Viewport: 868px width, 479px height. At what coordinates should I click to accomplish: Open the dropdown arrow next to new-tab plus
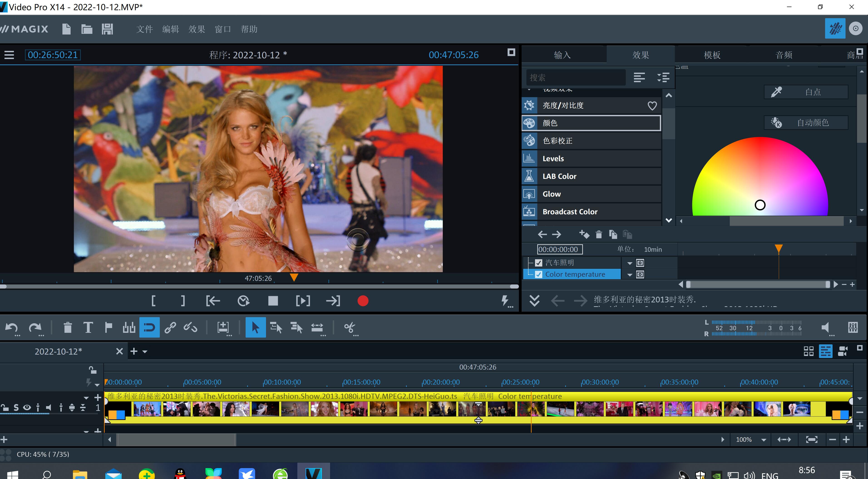(x=145, y=352)
